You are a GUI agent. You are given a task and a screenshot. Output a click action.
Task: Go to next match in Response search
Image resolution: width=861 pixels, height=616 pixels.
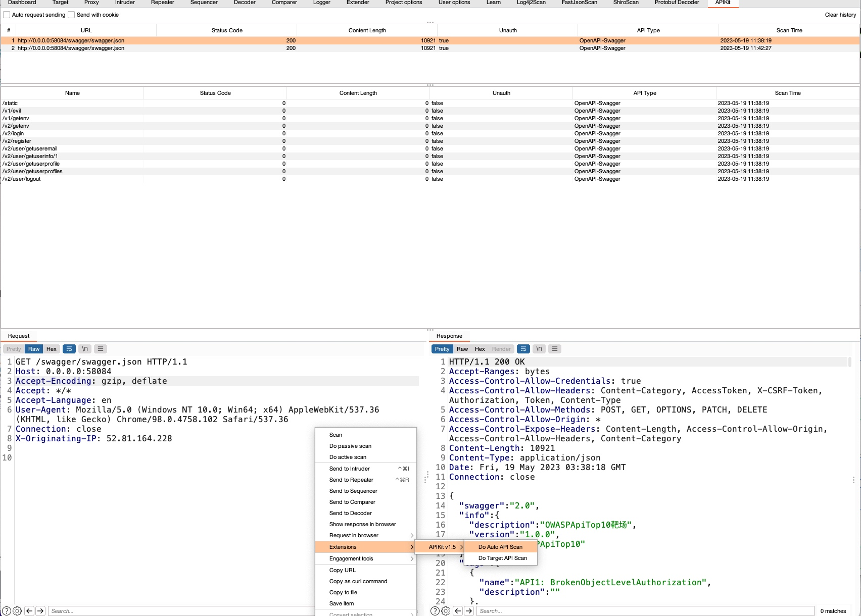[469, 611]
